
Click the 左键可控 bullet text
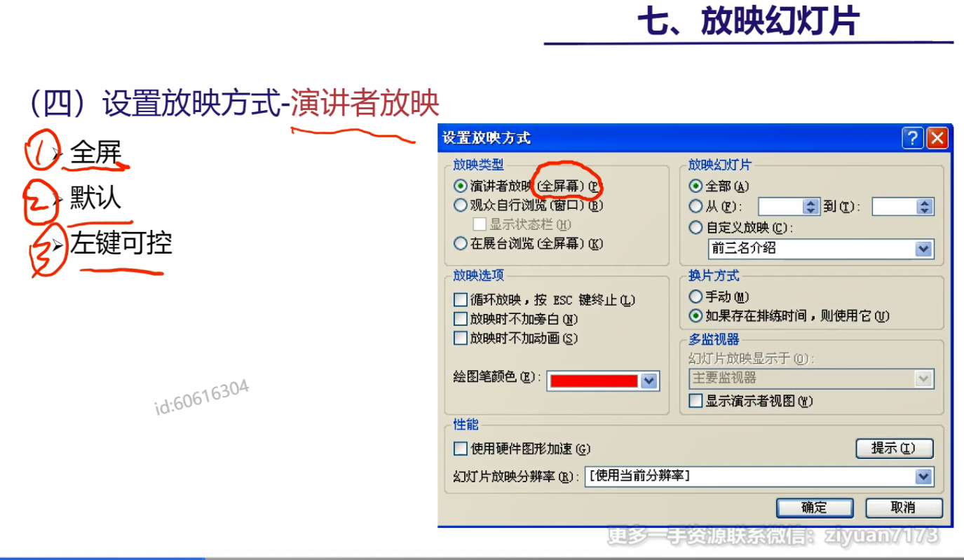pos(121,243)
